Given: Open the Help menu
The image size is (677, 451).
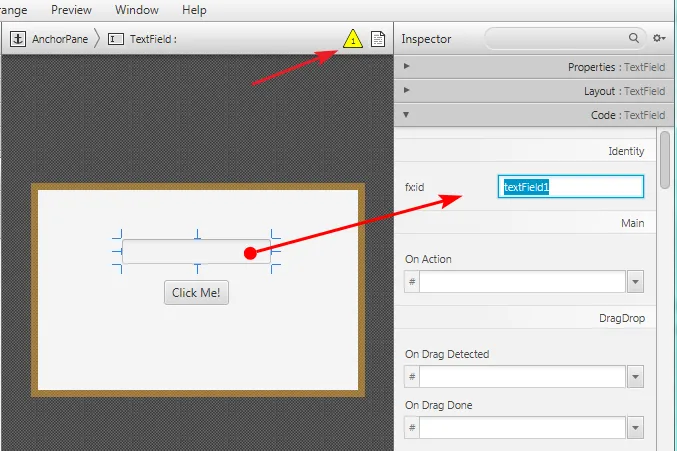Looking at the screenshot, I should coord(194,10).
